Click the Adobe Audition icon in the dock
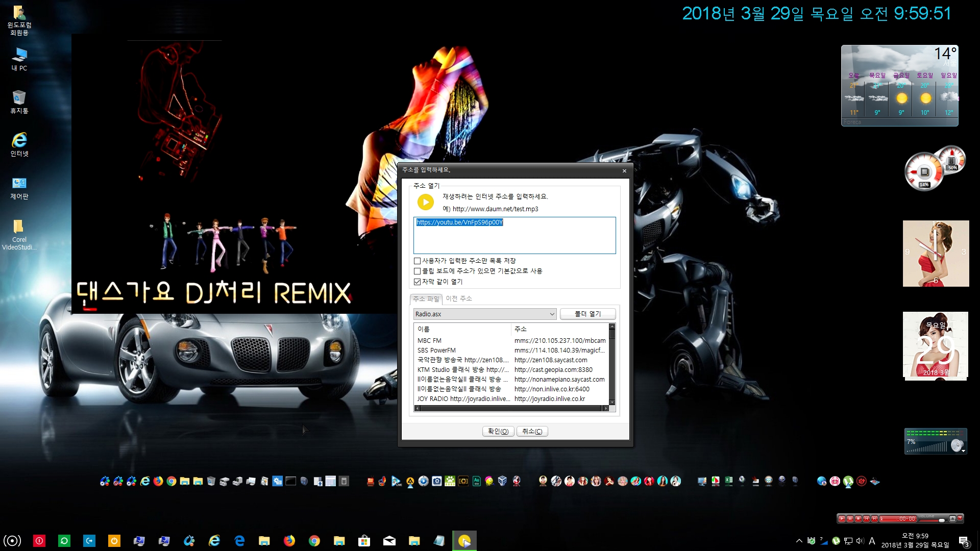The image size is (980, 551). (x=477, y=481)
